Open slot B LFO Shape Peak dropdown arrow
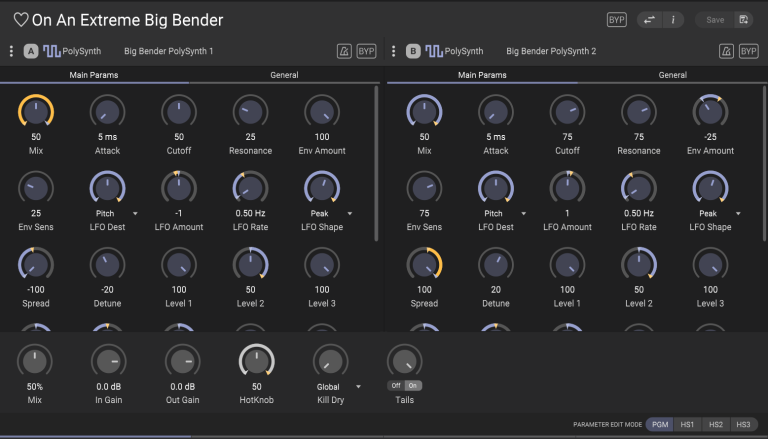Screen dimensions: 768x439 click(x=738, y=214)
